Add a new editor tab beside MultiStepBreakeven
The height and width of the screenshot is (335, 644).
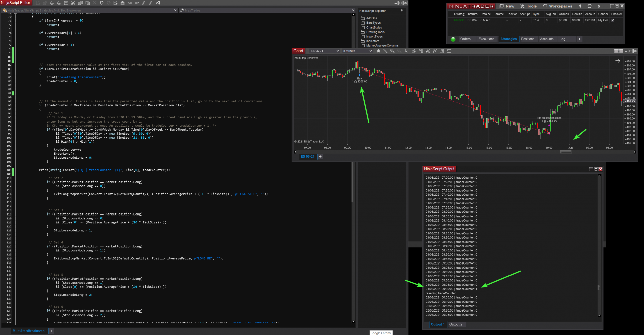(x=51, y=331)
